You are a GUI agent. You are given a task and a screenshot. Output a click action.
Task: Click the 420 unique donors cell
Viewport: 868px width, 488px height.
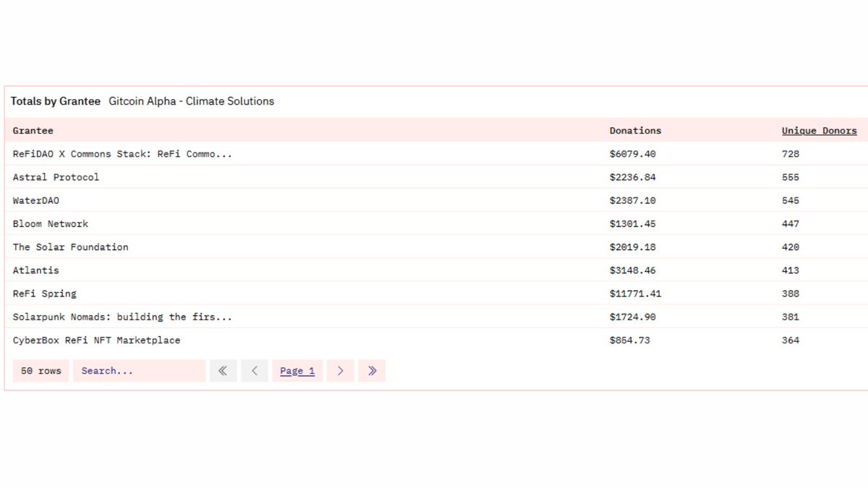click(x=791, y=247)
